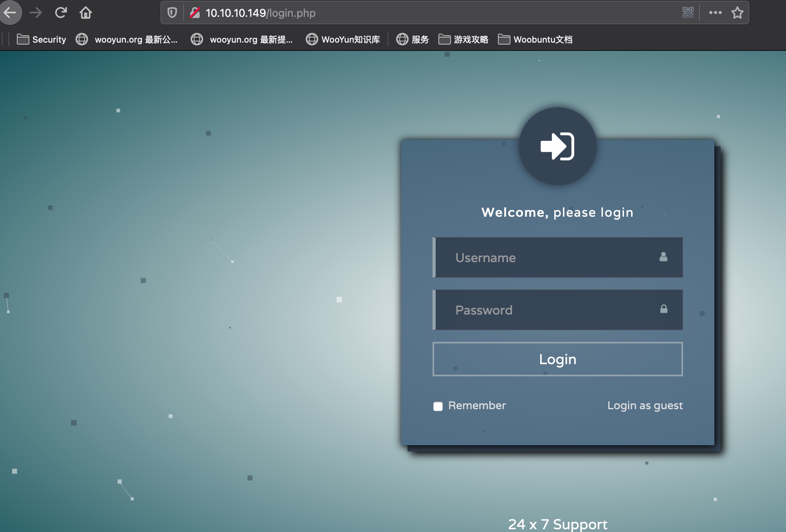Click the browser back arrow button
786x532 pixels.
point(11,13)
